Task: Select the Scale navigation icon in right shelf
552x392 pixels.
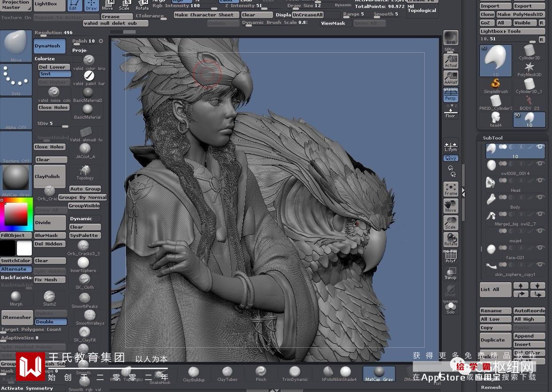Action: tap(451, 223)
